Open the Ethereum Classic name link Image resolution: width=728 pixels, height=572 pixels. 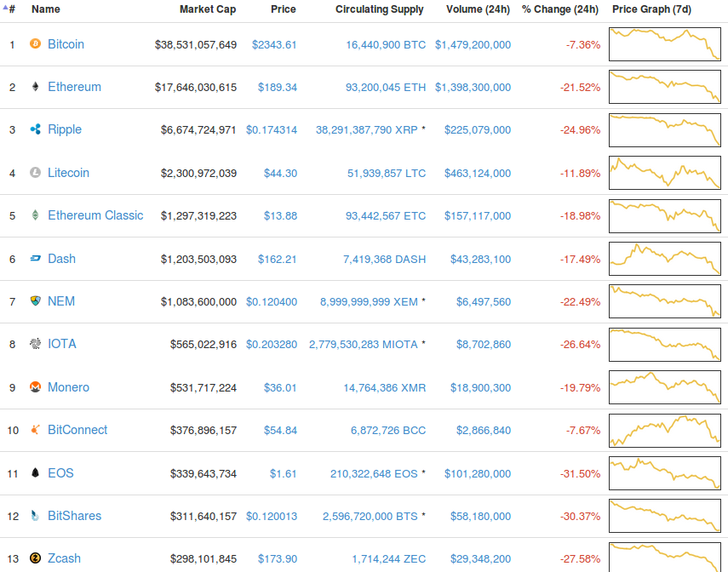(x=95, y=215)
